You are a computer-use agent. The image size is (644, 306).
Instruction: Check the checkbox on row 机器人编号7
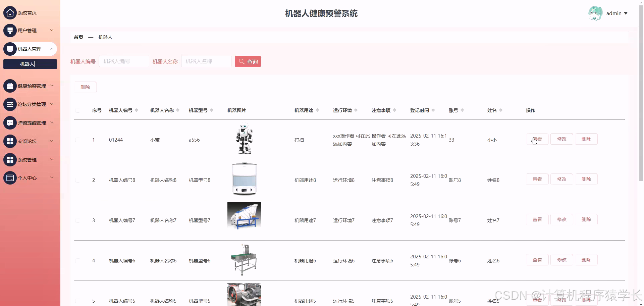[x=78, y=220]
